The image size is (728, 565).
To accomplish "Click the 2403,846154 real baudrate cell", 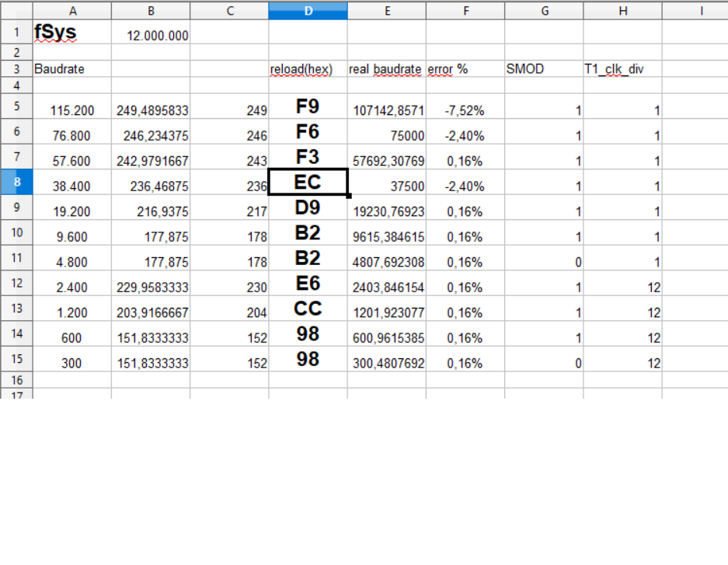I will pyautogui.click(x=387, y=283).
